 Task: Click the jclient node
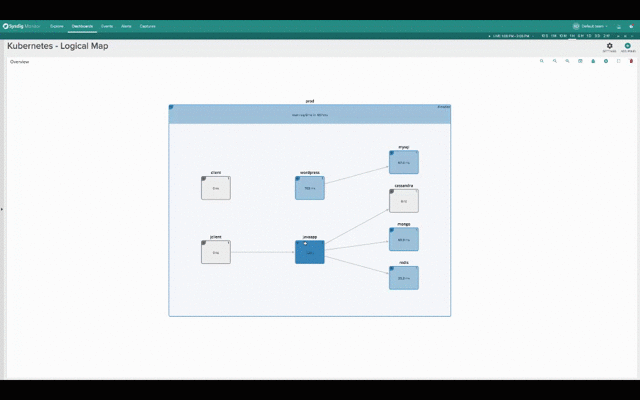tap(216, 251)
